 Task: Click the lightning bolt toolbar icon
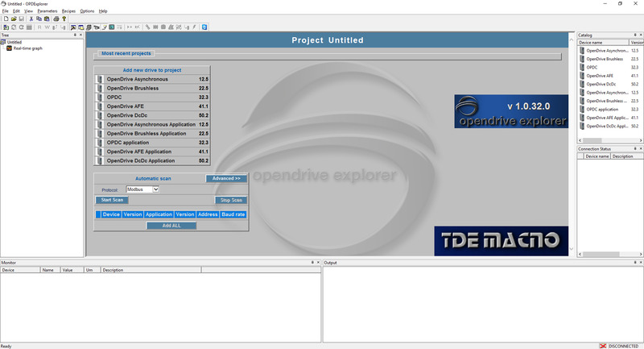(x=195, y=27)
